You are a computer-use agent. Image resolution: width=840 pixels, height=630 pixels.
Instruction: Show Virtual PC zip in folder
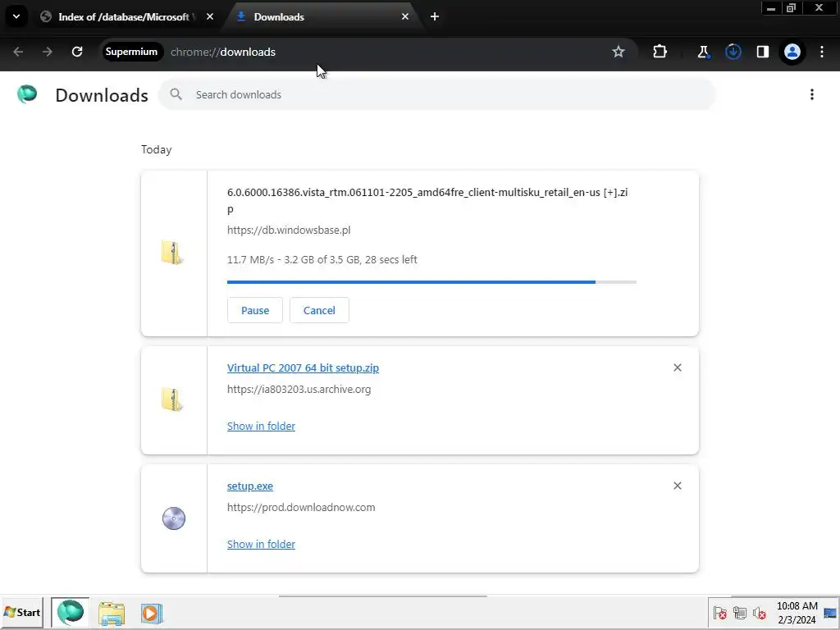tap(261, 426)
